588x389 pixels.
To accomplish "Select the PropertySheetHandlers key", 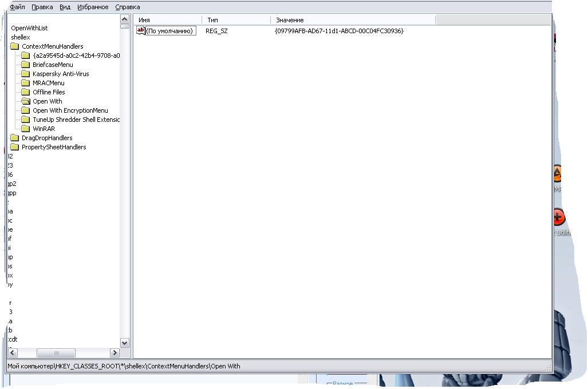I will (x=54, y=147).
